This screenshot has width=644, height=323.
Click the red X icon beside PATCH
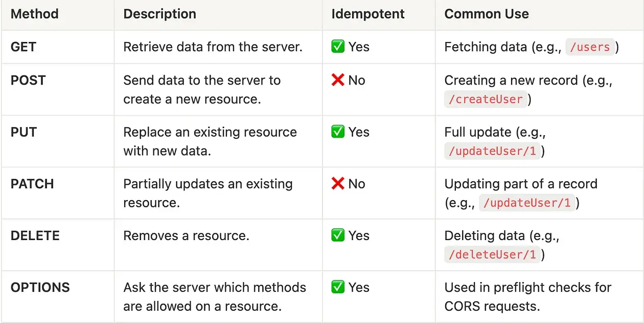coord(337,183)
